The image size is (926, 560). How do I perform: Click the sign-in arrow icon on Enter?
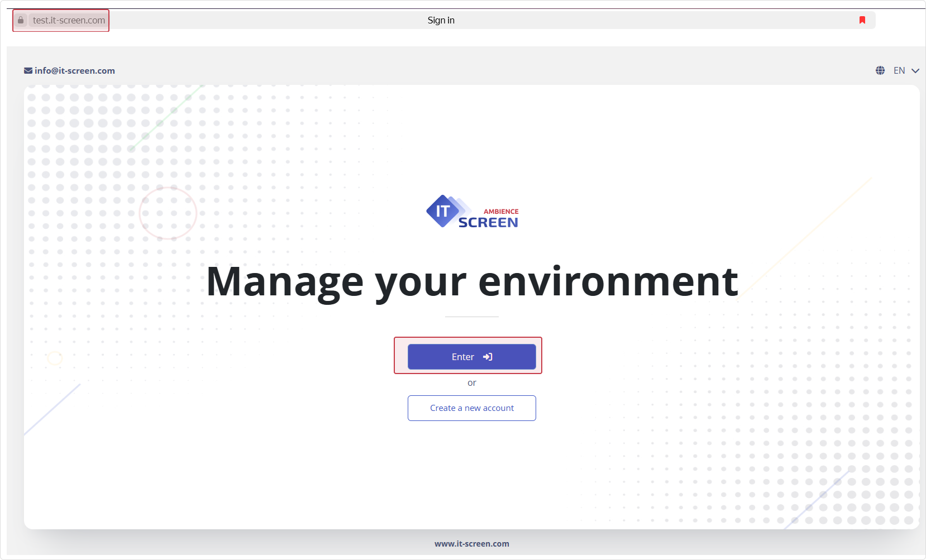coord(488,357)
